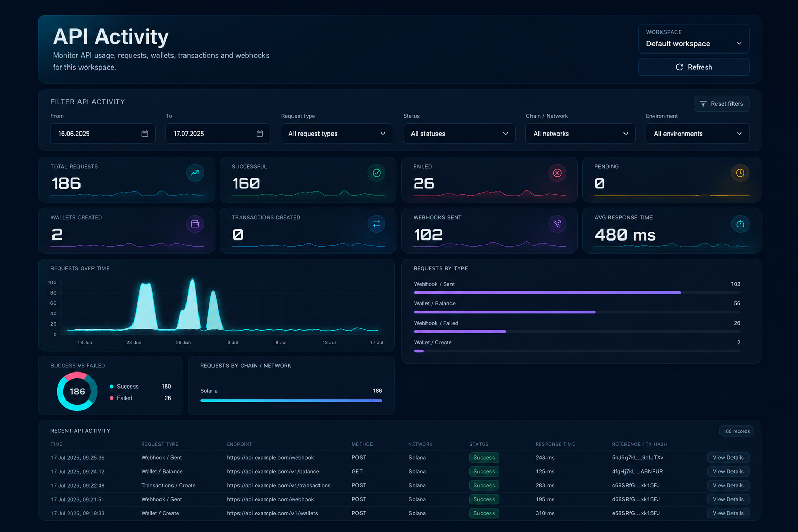Screen dimensions: 798x532
Task: View Details for 09:25:36 webhook request
Action: (x=728, y=458)
